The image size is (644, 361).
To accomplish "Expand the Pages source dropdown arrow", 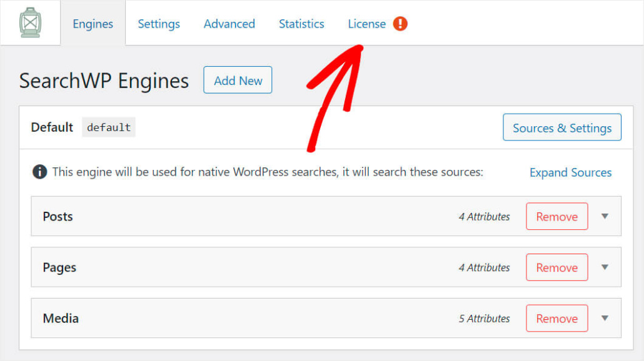I will point(605,267).
